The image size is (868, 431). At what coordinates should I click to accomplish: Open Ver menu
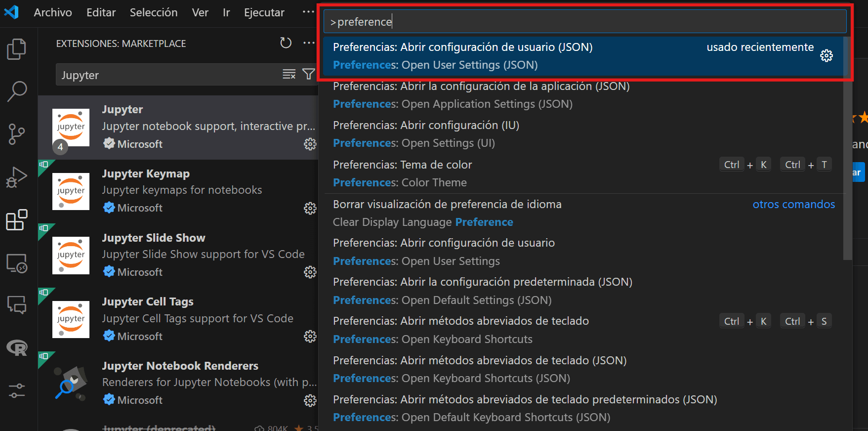click(x=200, y=12)
